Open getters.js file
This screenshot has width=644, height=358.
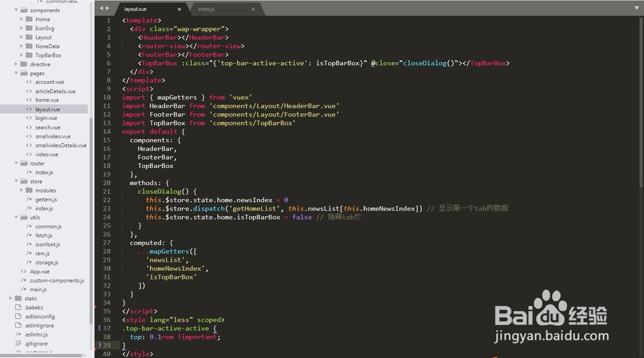(46, 200)
